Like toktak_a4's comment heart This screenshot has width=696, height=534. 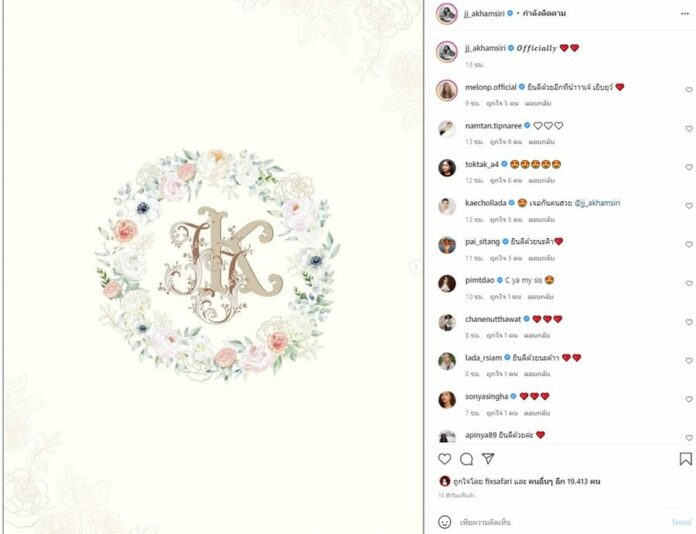point(689,167)
